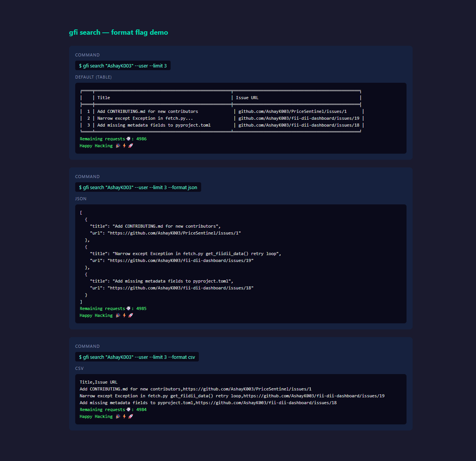Click the 'Issue URL' table column header
Image resolution: width=476 pixels, height=461 pixels.
(x=247, y=98)
